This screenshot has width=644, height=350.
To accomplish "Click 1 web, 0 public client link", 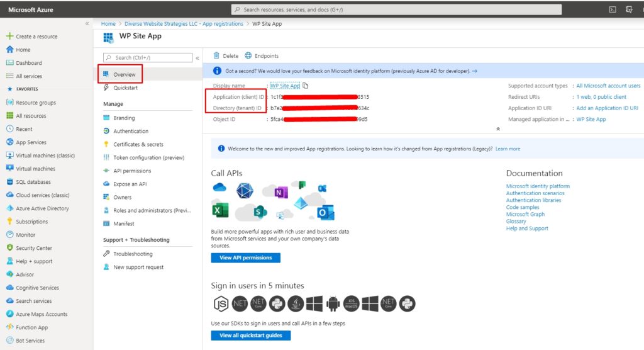I will pyautogui.click(x=601, y=97).
